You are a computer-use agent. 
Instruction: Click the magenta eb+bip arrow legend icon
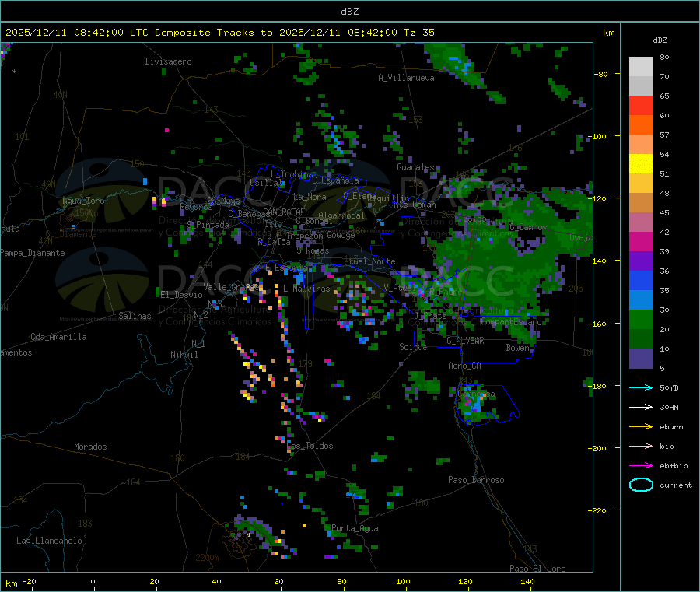641,466
